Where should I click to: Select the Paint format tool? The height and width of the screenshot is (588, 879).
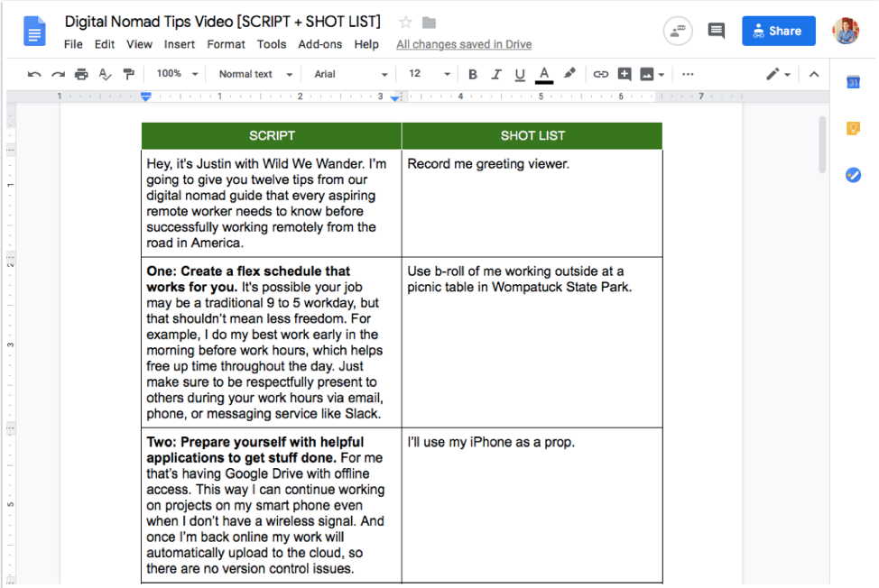[128, 75]
